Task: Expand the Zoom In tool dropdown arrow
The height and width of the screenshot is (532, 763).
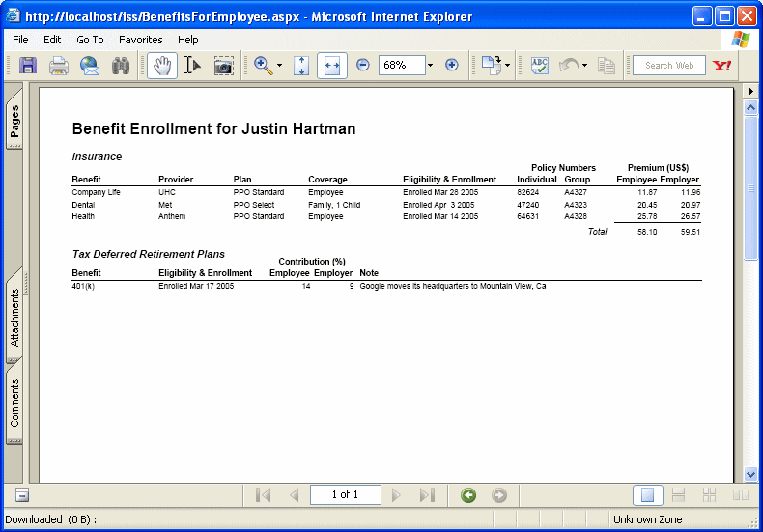Action: point(279,67)
